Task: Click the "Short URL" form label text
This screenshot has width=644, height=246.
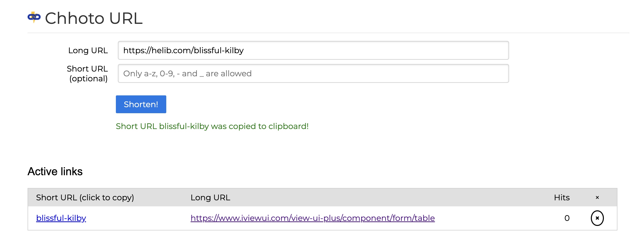Action: 87,69
